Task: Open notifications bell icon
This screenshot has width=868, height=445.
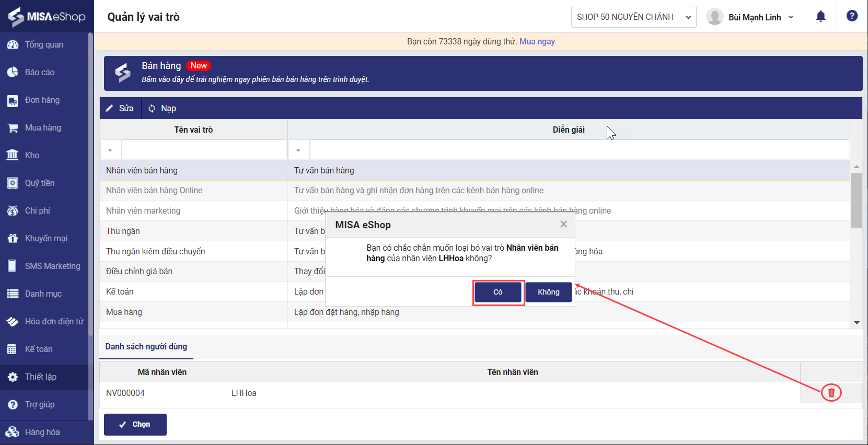Action: [x=821, y=17]
